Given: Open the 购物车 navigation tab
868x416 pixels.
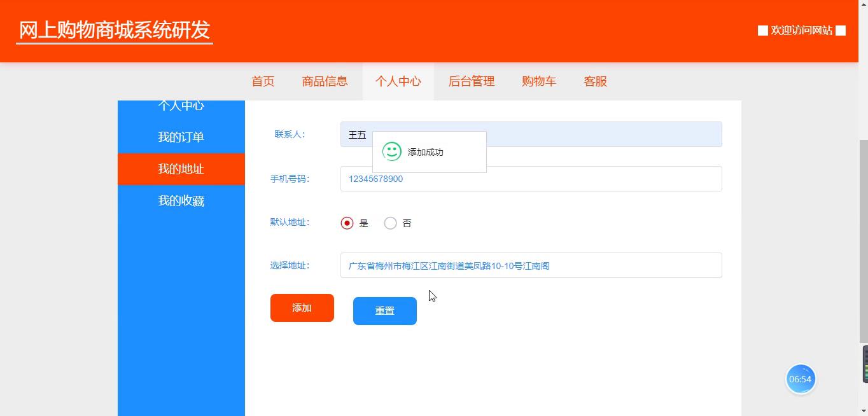Looking at the screenshot, I should tap(538, 81).
